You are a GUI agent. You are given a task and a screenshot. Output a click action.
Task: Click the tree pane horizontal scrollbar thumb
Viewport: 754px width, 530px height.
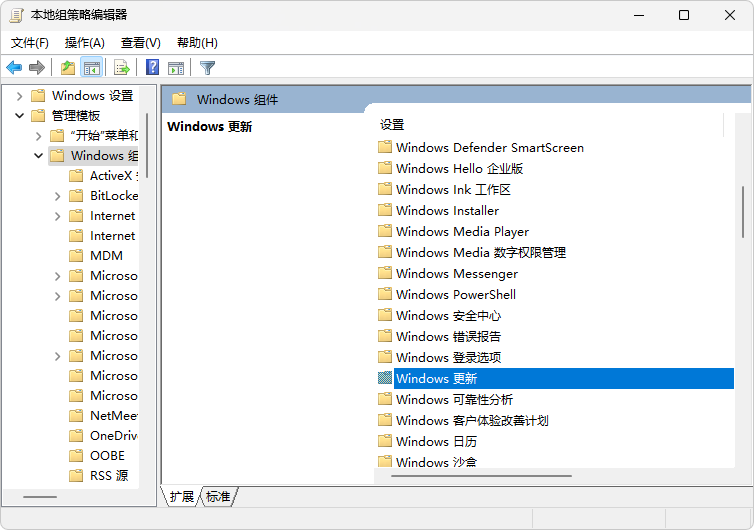[40, 496]
